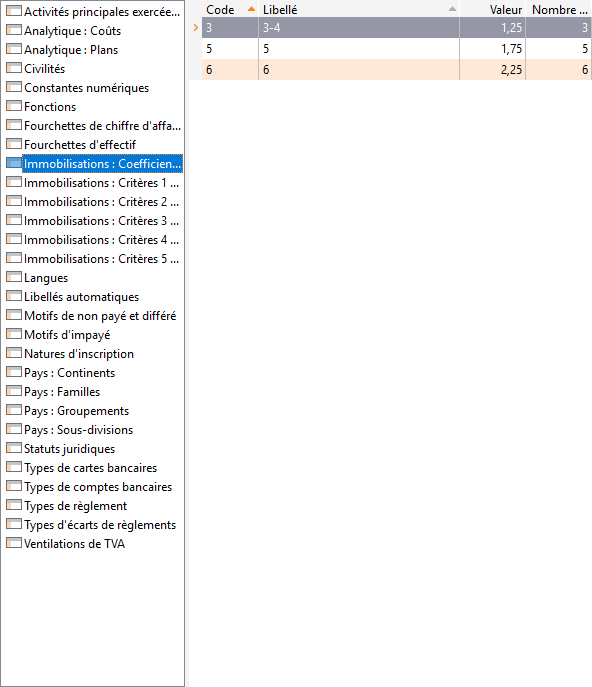Click the table icon next to Langues

pos(14,277)
